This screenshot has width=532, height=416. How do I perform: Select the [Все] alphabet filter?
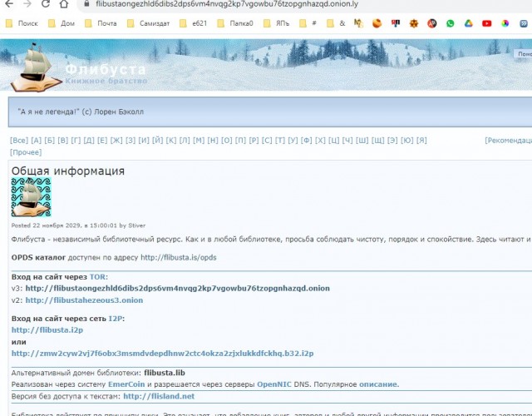coord(19,141)
